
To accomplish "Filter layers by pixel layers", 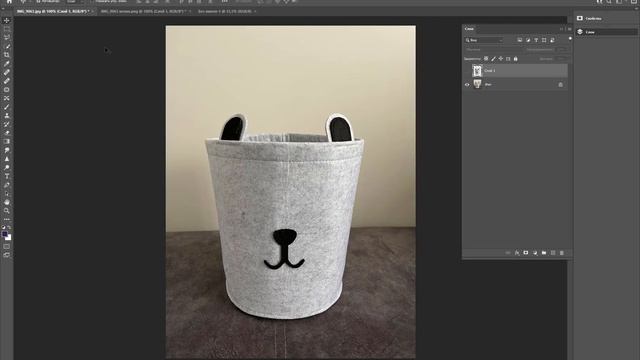I will pyautogui.click(x=520, y=40).
